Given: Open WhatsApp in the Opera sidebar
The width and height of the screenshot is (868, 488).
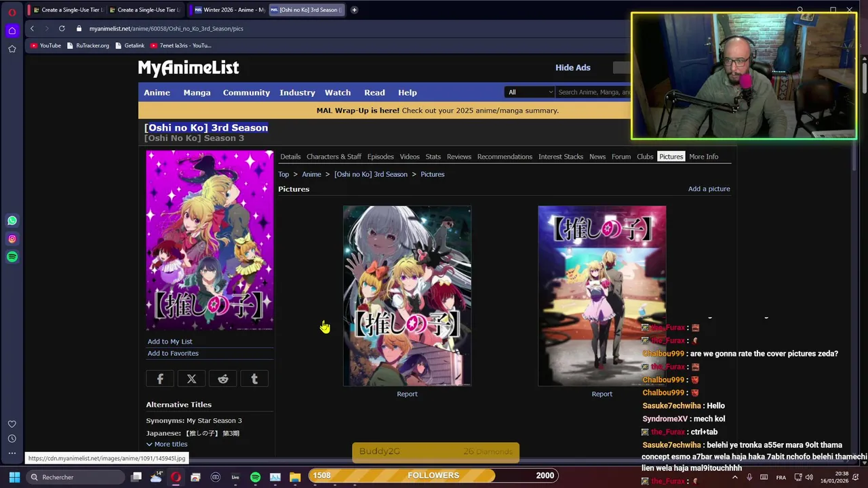Looking at the screenshot, I should [x=12, y=220].
